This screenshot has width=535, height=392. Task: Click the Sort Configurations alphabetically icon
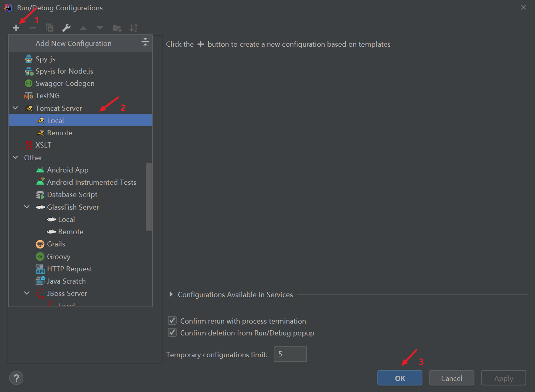(x=134, y=28)
